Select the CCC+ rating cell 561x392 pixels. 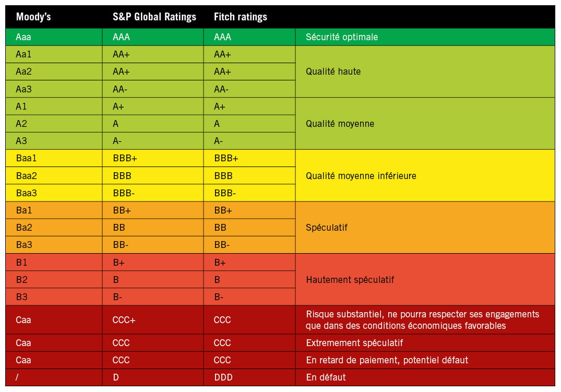(124, 320)
